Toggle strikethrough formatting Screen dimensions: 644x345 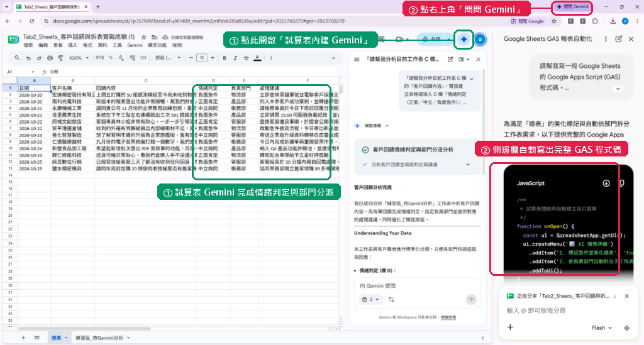[x=246, y=58]
